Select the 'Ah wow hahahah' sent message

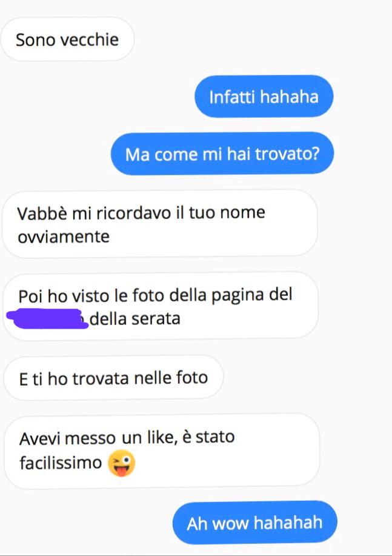(x=255, y=523)
